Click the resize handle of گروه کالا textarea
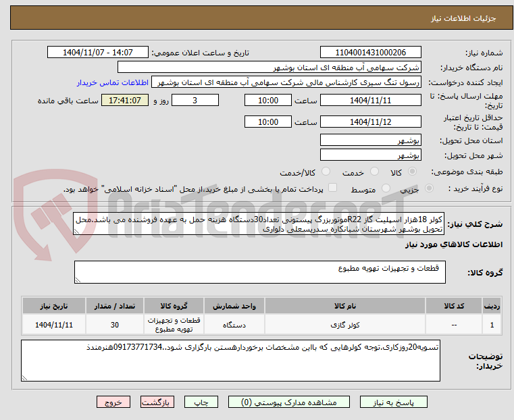The width and height of the screenshot is (514, 420). pos(78,280)
